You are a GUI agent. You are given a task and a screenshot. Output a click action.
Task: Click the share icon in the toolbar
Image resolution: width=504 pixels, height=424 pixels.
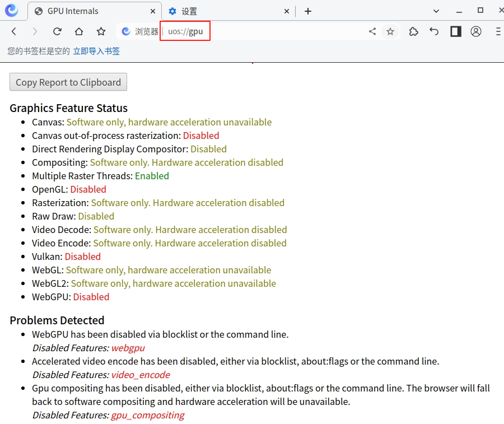[x=372, y=31]
